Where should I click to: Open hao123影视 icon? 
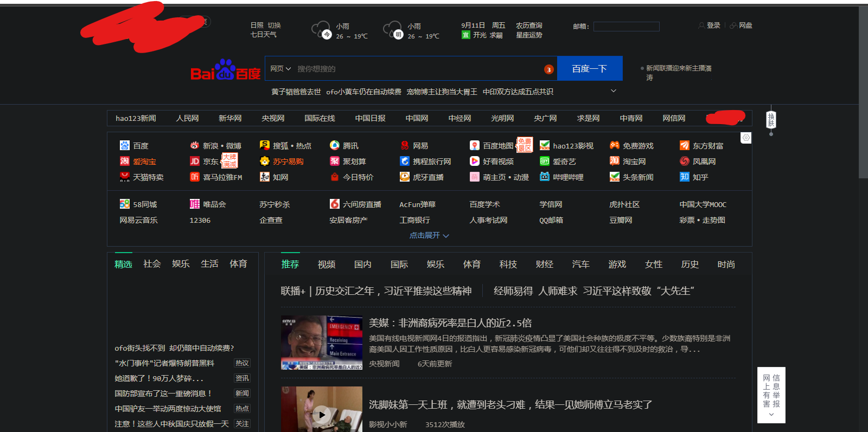coord(545,145)
